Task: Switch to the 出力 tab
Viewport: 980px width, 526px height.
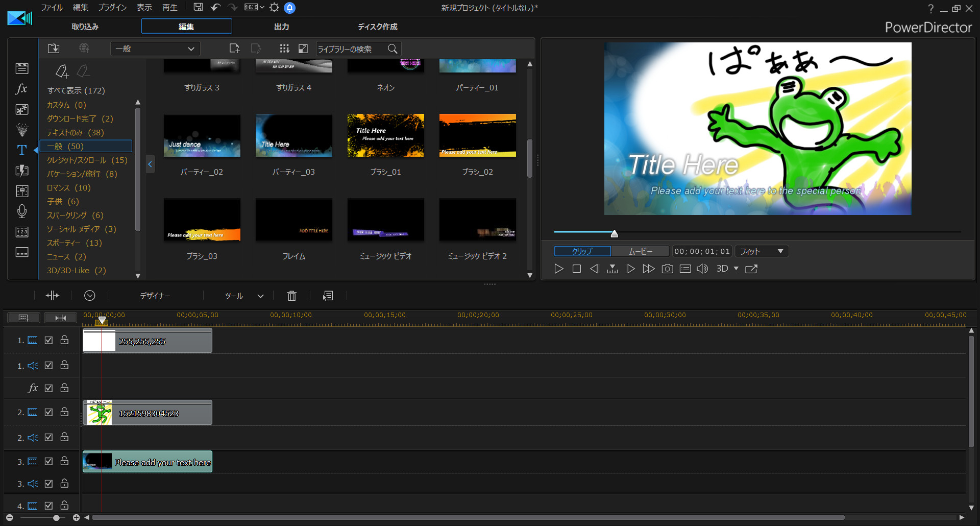Action: pos(282,27)
